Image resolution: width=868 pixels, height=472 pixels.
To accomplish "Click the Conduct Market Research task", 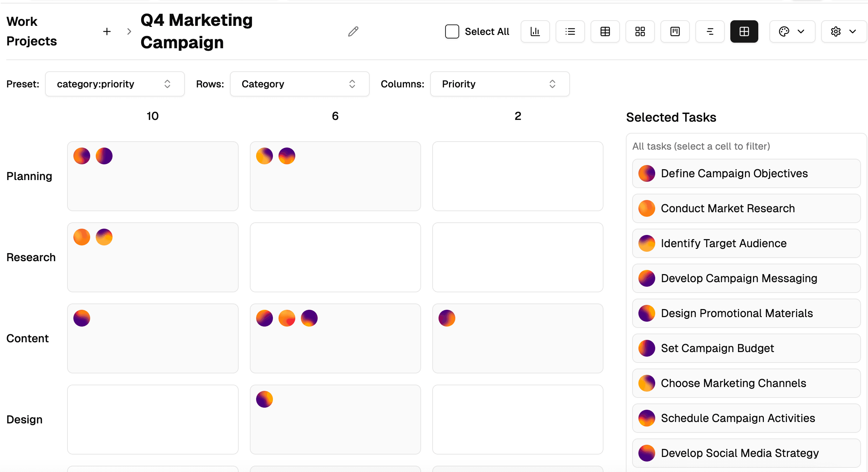I will (x=746, y=208).
